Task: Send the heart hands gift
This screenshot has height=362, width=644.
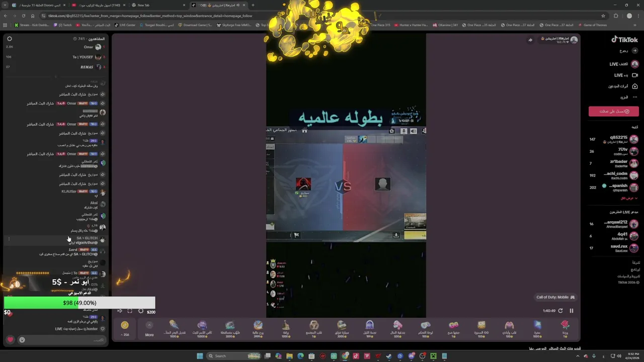Action: pyautogui.click(x=509, y=328)
